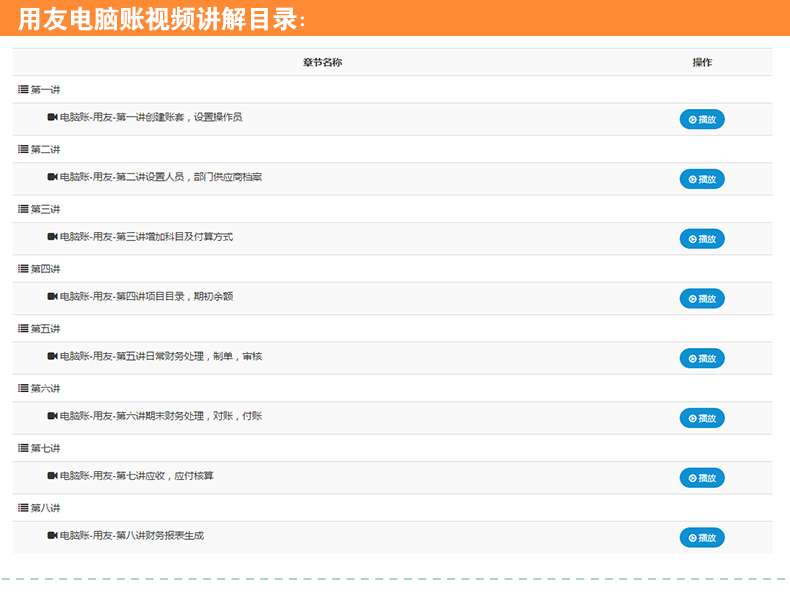The height and width of the screenshot is (601, 790).
Task: Open lesson 电脑账-用友-第八讲财务报表生成
Action: (x=132, y=535)
